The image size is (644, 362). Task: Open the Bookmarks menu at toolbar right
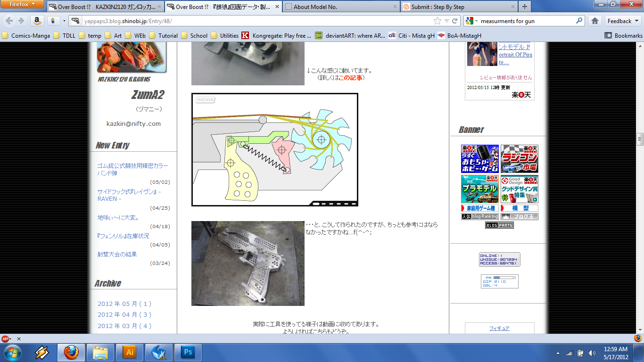point(623,35)
